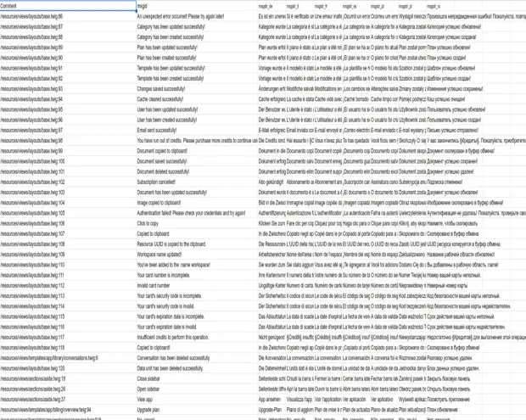Click 'Document deleted successfully!' cell
Viewport: 526px width, 420px height.
197,171
